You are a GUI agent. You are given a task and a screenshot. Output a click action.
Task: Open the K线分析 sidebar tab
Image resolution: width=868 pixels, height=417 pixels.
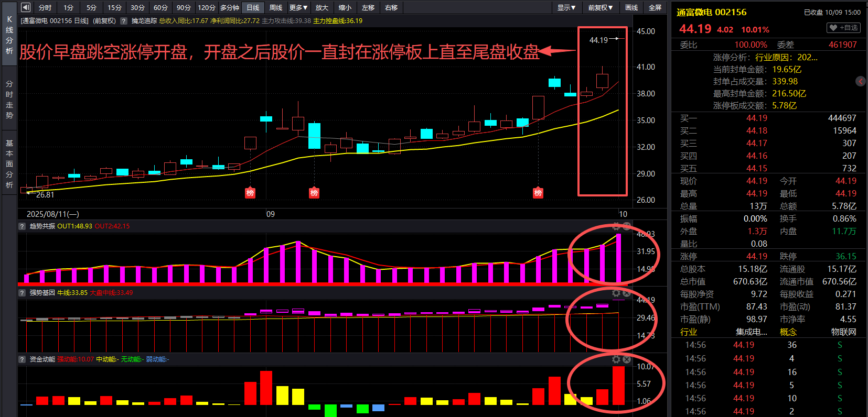[x=9, y=35]
